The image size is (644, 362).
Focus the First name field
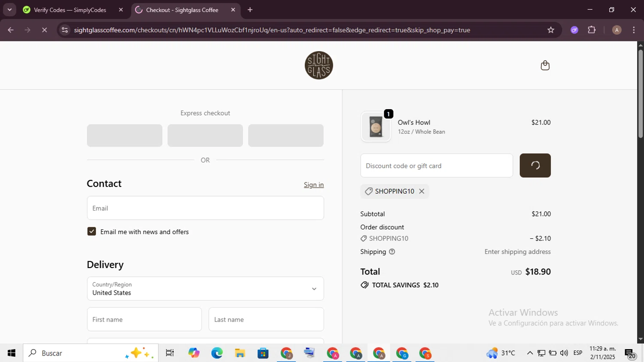(x=144, y=319)
